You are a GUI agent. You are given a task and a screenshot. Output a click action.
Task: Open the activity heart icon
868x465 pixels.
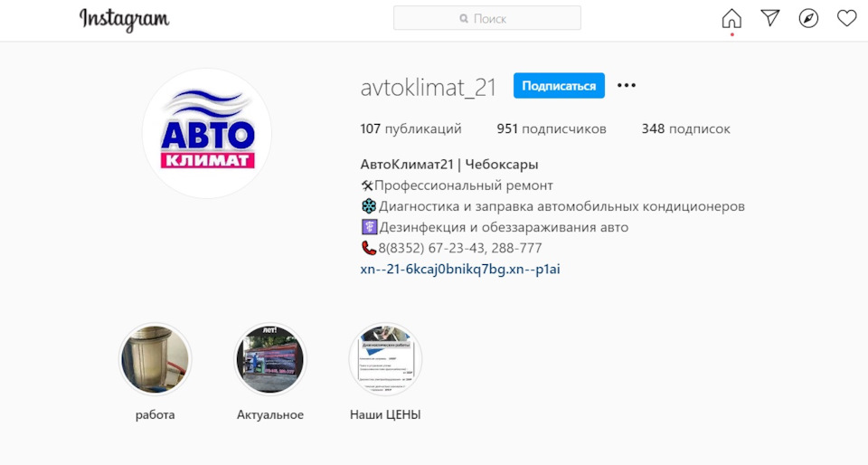tap(846, 18)
